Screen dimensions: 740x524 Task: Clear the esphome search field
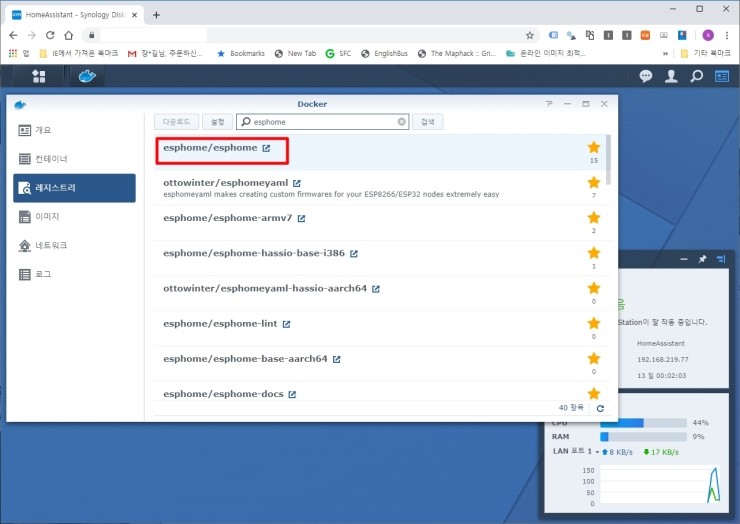point(402,122)
